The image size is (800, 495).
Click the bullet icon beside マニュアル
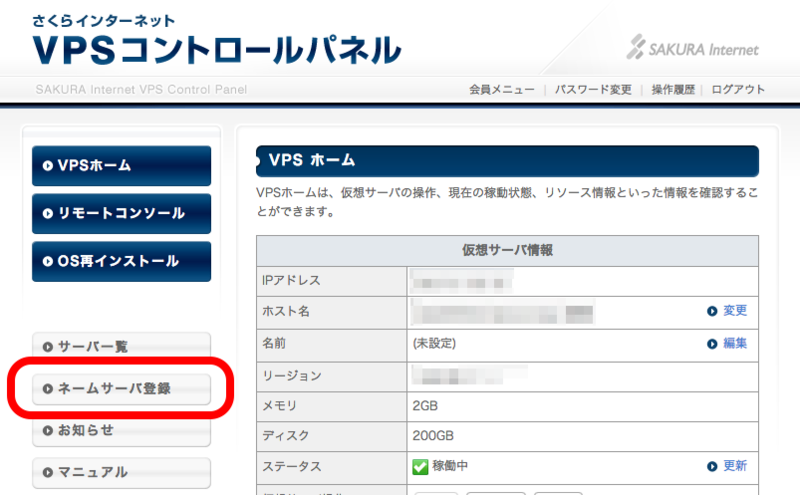[48, 473]
